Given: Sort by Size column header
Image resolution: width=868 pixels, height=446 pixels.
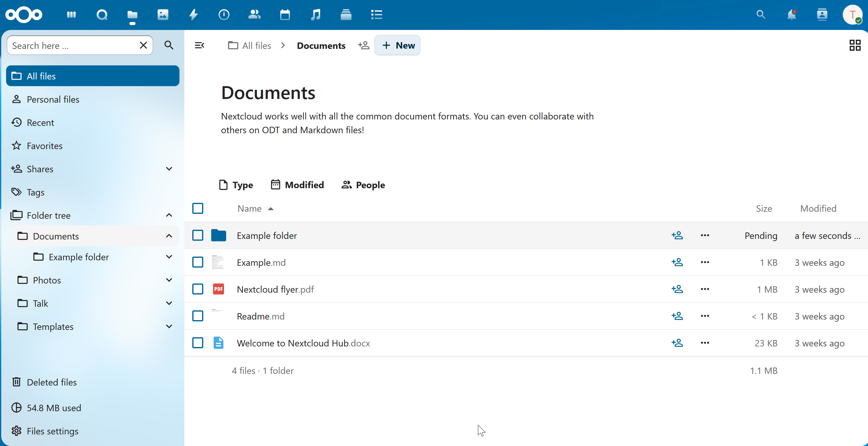Looking at the screenshot, I should tap(764, 209).
